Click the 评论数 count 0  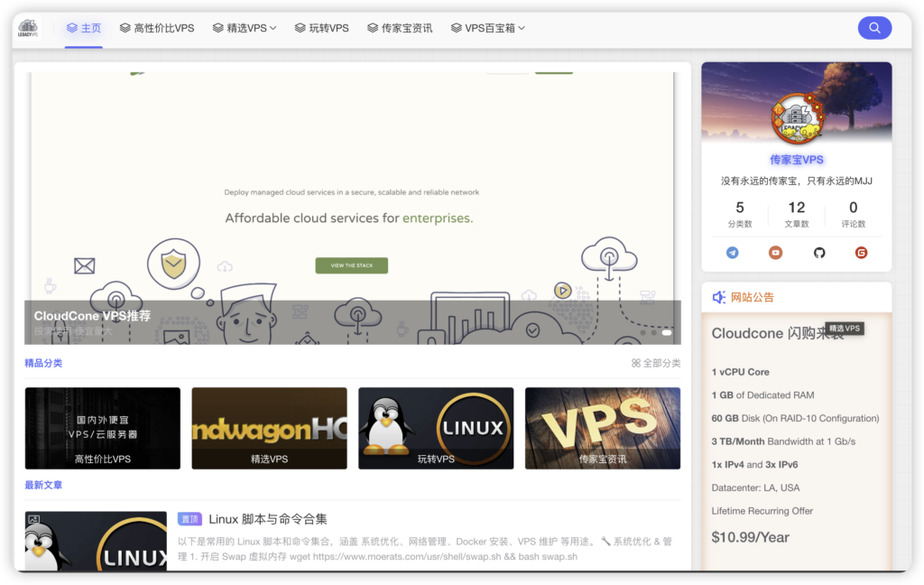pyautogui.click(x=854, y=208)
